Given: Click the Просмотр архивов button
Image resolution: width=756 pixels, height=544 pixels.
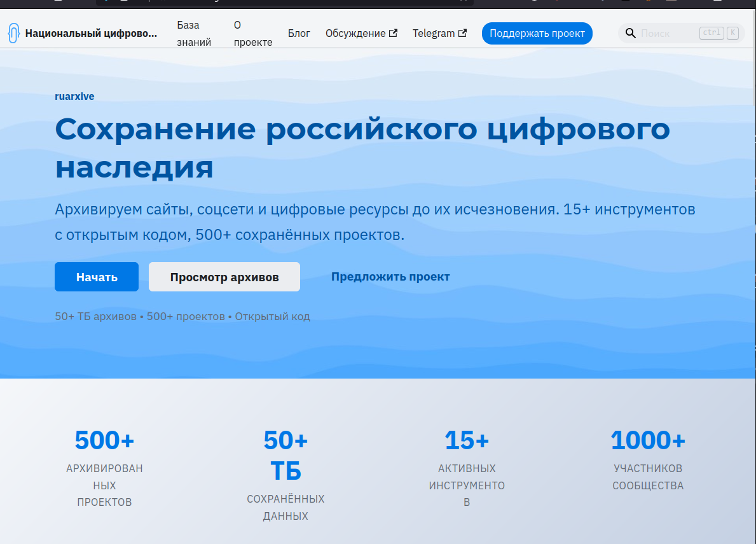Looking at the screenshot, I should (x=224, y=277).
